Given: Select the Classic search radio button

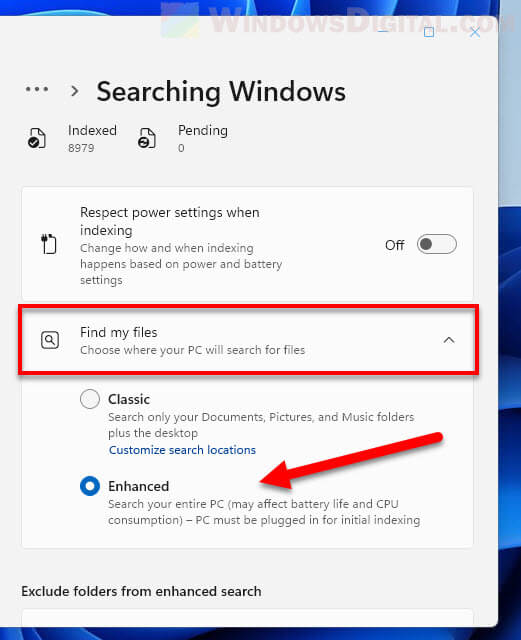Looking at the screenshot, I should coord(90,399).
